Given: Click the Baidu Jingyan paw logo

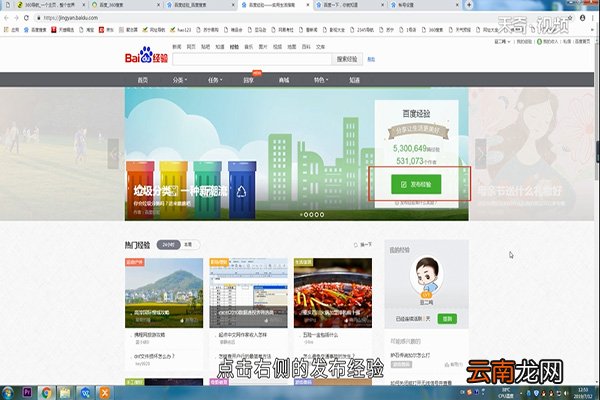Looking at the screenshot, I should coord(146,55).
